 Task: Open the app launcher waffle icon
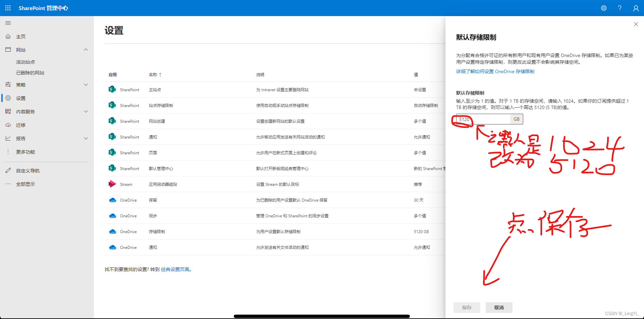[8, 8]
